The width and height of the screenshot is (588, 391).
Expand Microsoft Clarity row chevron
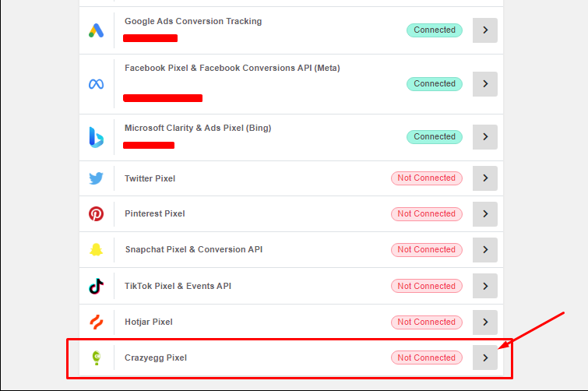click(x=485, y=137)
